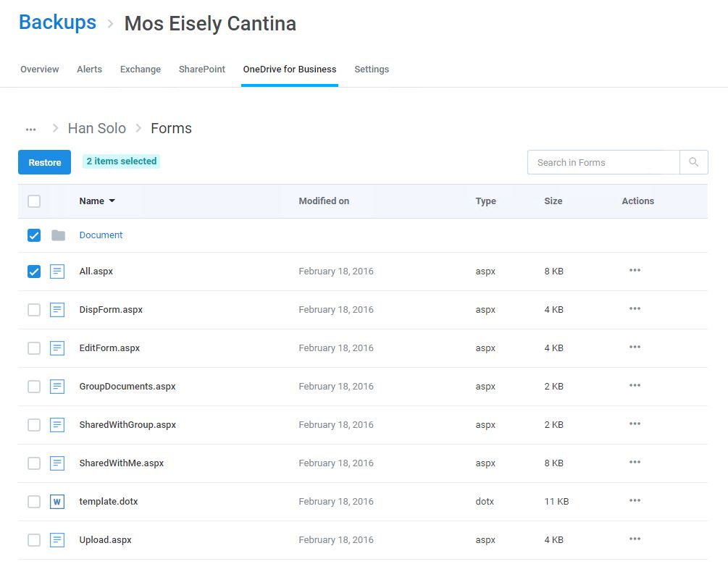Screen dimensions: 728x585
Task: Click the search magnifier icon
Action: click(694, 162)
